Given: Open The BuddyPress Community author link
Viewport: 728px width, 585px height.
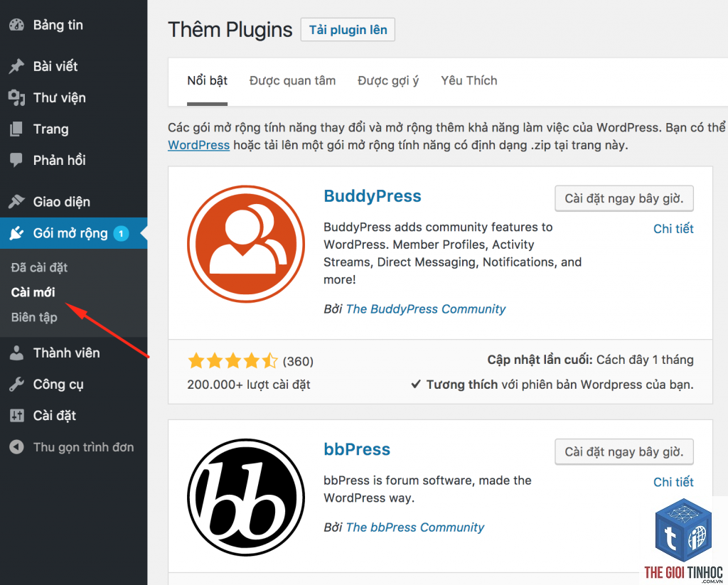Looking at the screenshot, I should pyautogui.click(x=426, y=309).
